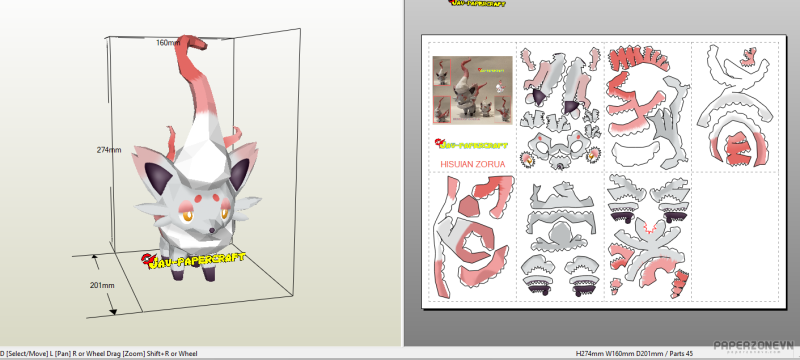
Task: Select the star-shaped gray-red piece on page seven
Action: click(x=647, y=252)
